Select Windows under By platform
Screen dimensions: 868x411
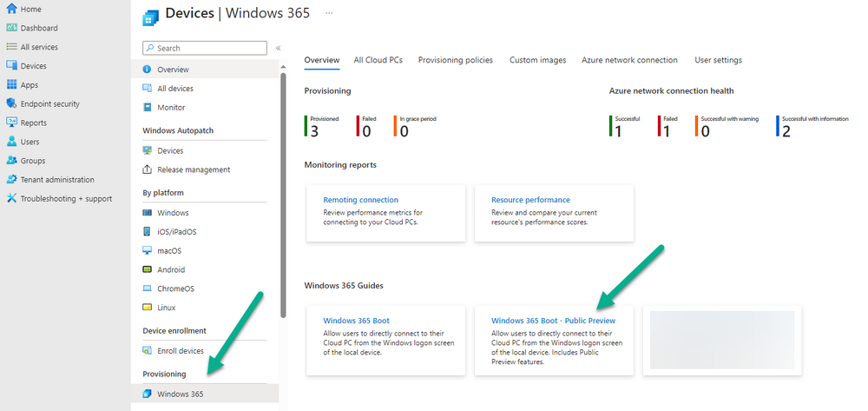pyautogui.click(x=173, y=213)
